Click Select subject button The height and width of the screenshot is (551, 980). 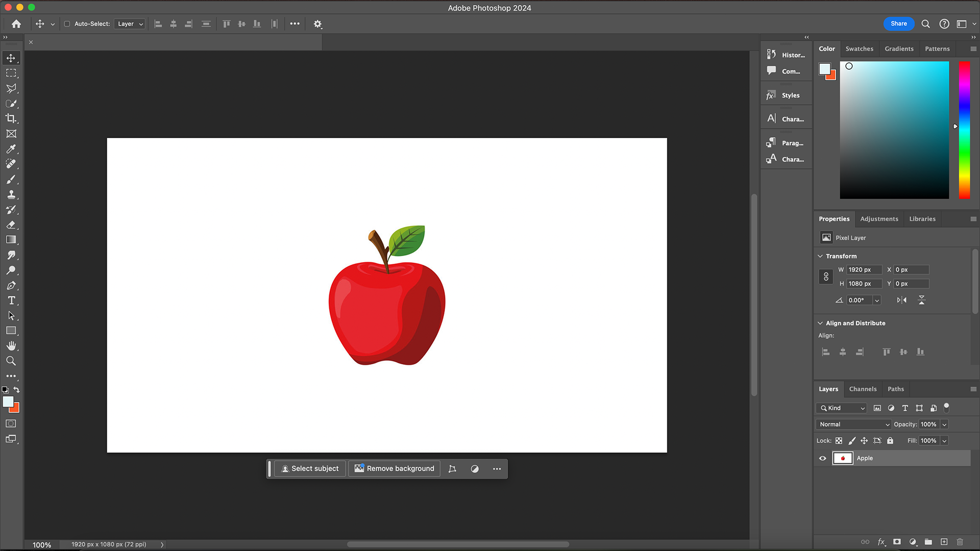click(310, 467)
